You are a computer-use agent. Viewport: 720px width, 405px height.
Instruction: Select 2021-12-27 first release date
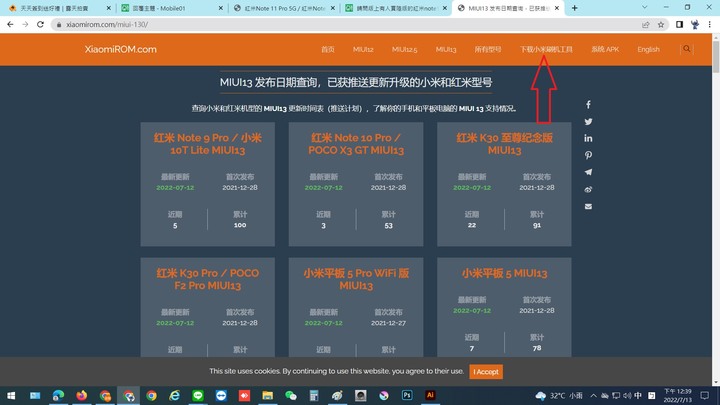pos(388,323)
